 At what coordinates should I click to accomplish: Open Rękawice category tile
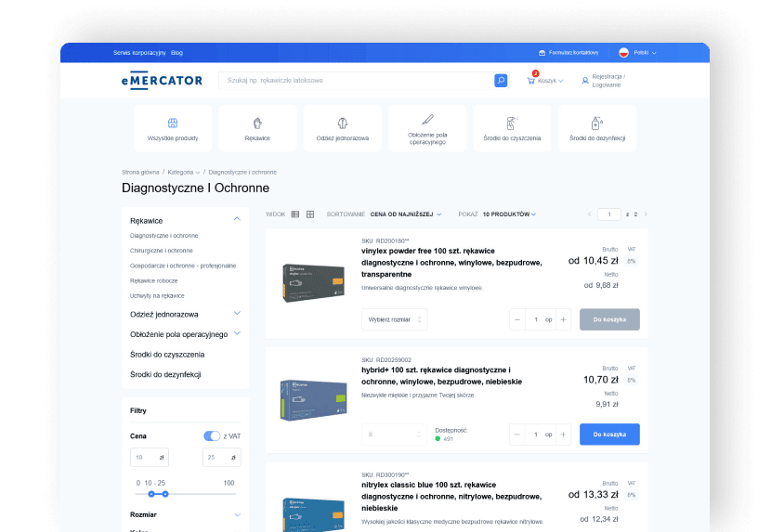click(257, 128)
